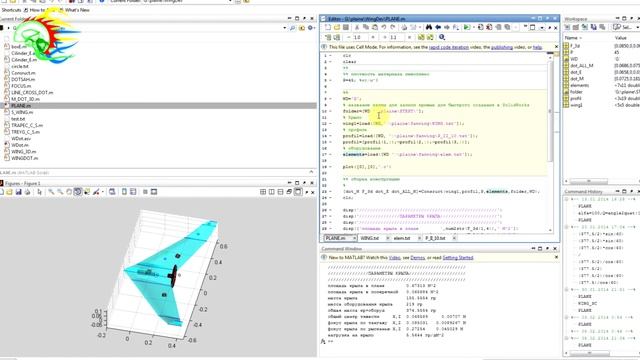Select FOCUS.m file in list
Viewport: 640px width, 360px height.
21,86
